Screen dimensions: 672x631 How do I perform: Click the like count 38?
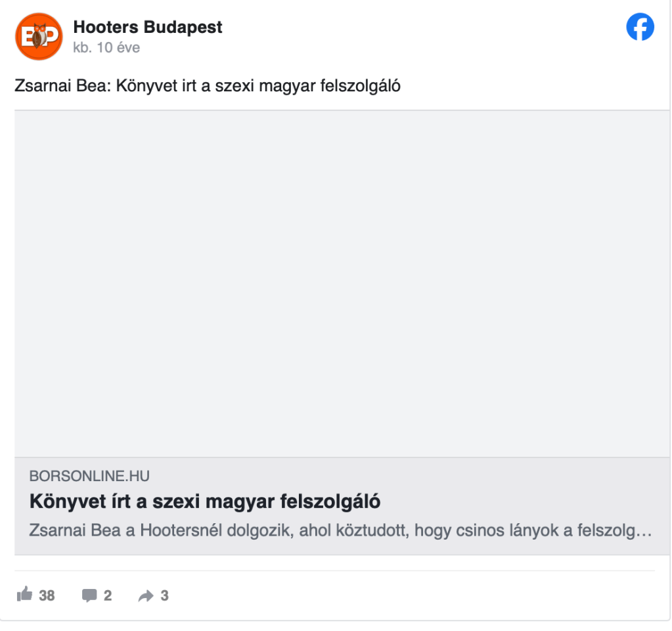tap(47, 596)
